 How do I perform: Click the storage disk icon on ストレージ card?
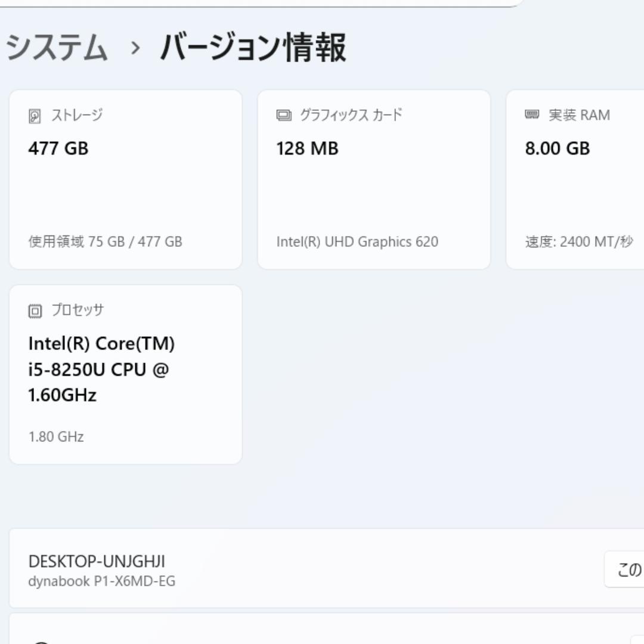[x=36, y=115]
